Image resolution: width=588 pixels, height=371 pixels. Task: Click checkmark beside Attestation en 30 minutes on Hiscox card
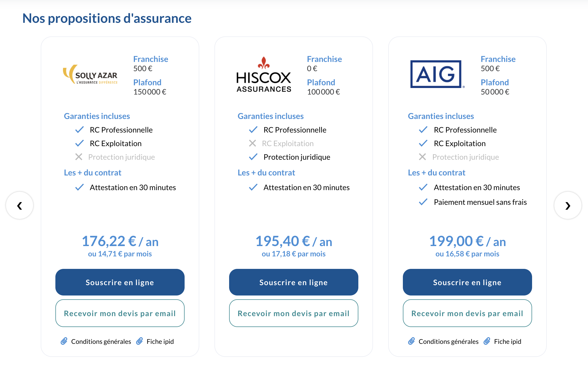click(253, 187)
